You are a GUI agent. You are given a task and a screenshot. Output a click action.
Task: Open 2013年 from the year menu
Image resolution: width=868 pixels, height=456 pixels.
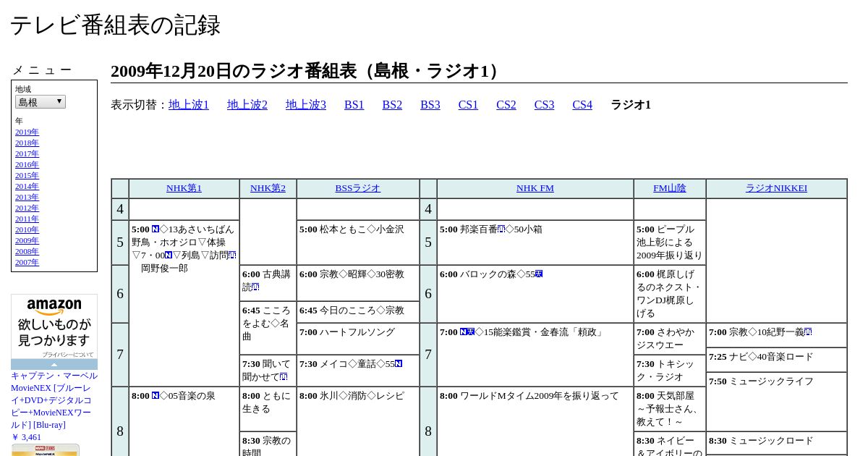tap(27, 197)
